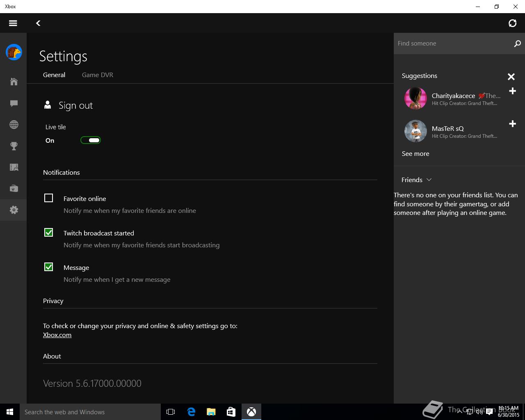
Task: Open the profile avatar picture
Action: click(x=14, y=52)
